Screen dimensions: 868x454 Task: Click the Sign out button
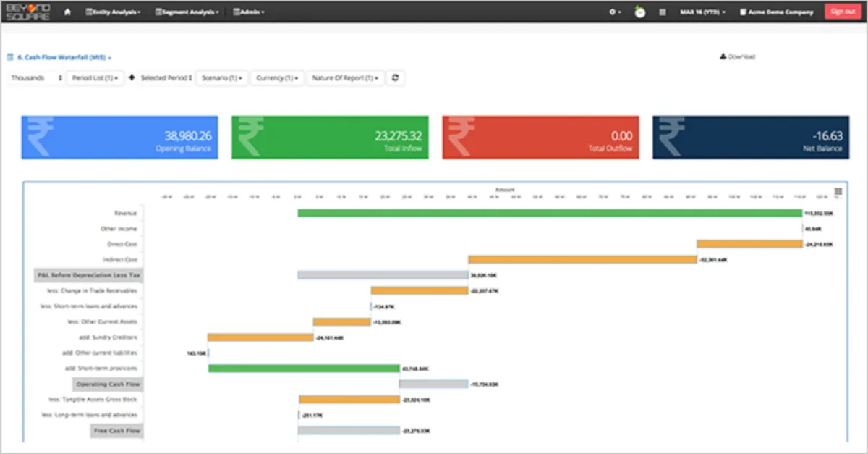843,12
